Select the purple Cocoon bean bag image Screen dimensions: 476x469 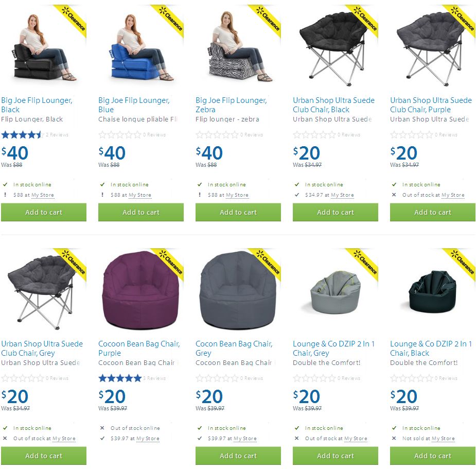(x=140, y=290)
